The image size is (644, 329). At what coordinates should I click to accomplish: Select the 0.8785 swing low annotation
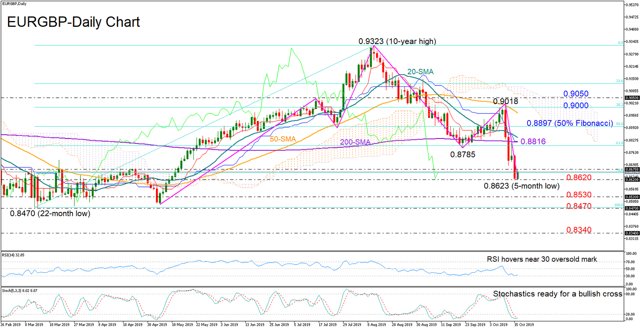463,155
